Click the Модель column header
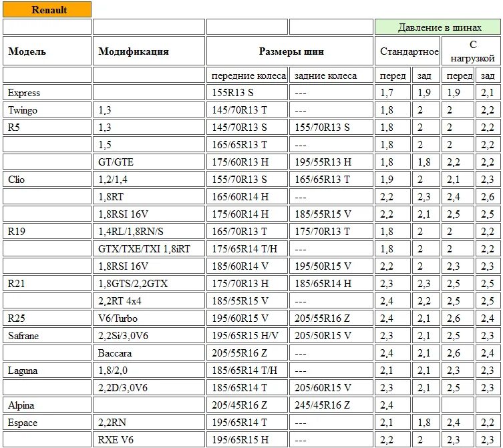 [47, 51]
